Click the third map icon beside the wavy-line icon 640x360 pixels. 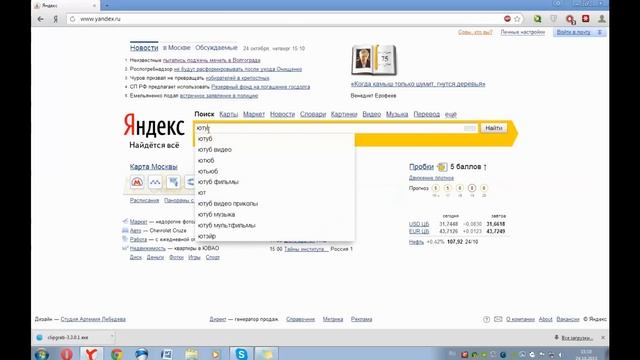click(173, 182)
